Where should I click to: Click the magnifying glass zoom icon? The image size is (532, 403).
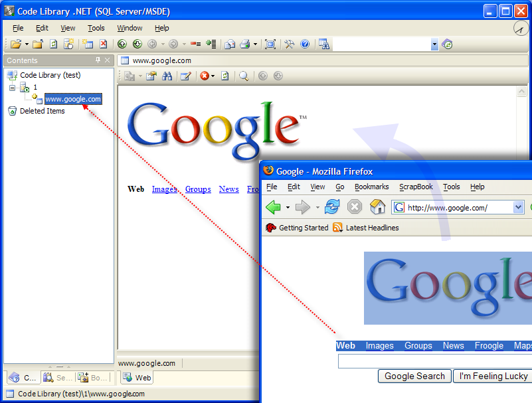coord(244,76)
